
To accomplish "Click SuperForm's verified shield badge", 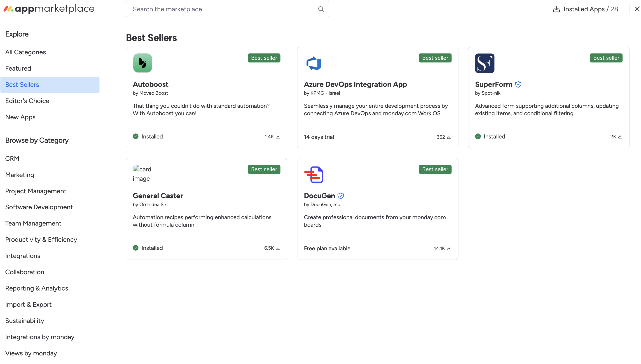I will tap(518, 85).
